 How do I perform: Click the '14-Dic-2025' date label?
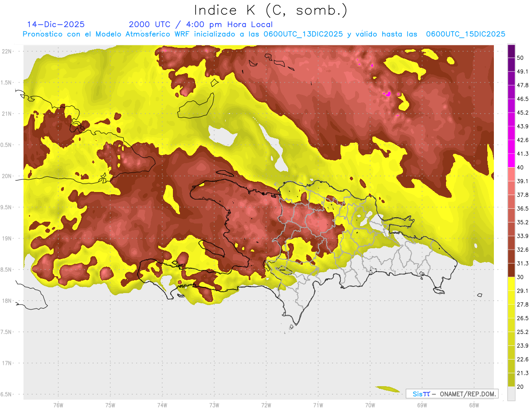56,24
